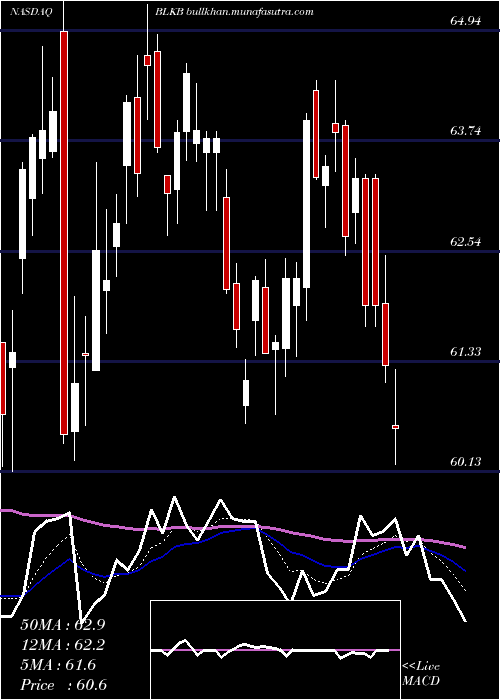Click the last small red candlestick near 60.6
Viewport: 500px width, 700px height.
[x=395, y=427]
